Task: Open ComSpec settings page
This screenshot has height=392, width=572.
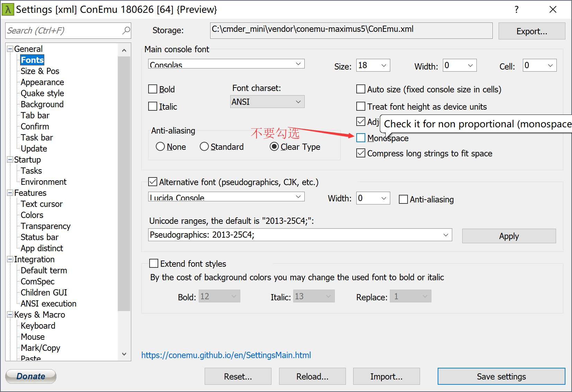Action: pyautogui.click(x=37, y=281)
